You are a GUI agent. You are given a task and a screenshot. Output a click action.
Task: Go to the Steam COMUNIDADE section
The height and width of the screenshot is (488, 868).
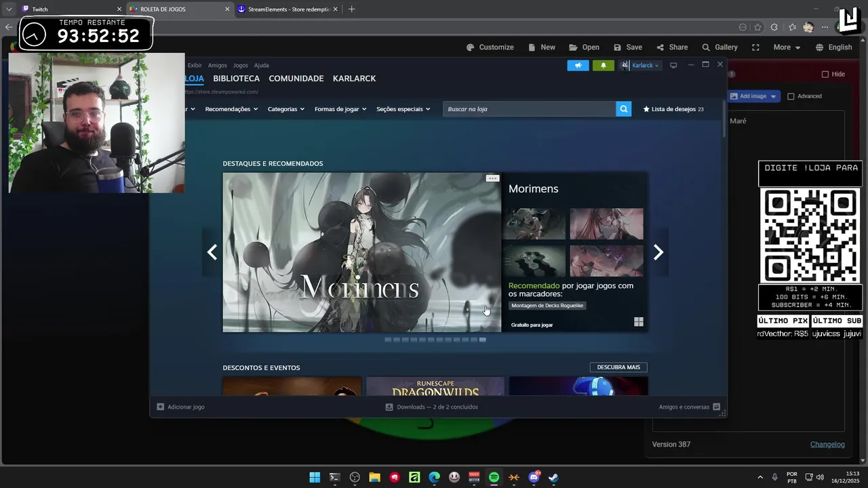click(x=296, y=79)
